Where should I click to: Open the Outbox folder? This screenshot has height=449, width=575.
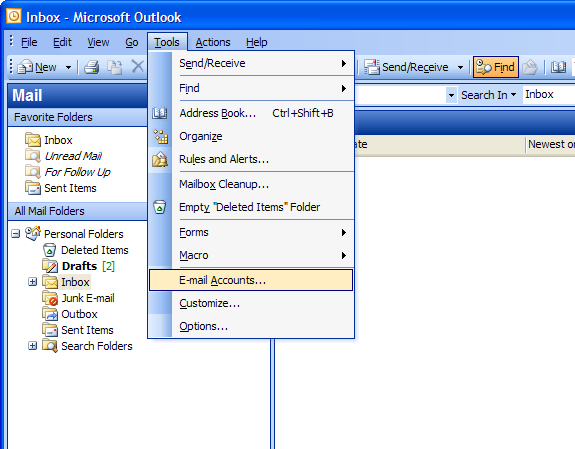point(79,314)
